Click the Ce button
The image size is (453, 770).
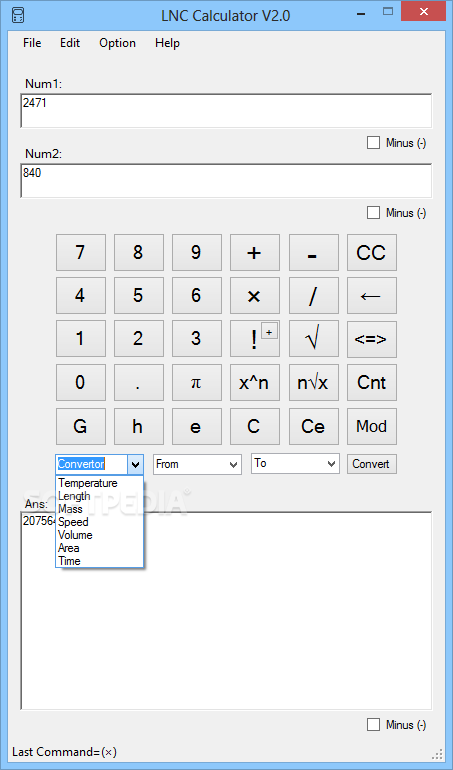tap(313, 426)
